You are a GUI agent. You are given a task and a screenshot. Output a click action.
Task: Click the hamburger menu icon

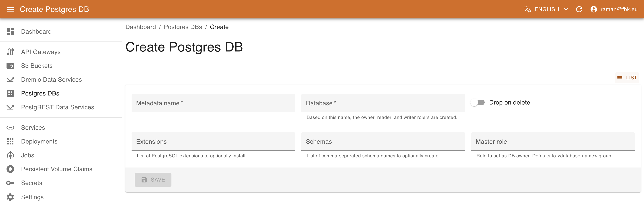point(12,9)
